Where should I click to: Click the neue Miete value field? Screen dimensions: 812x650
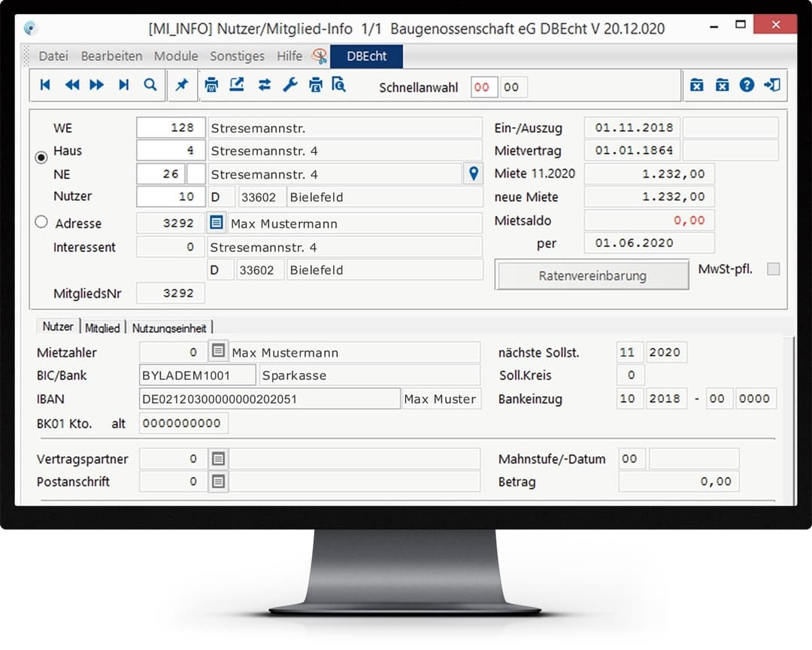tap(650, 197)
